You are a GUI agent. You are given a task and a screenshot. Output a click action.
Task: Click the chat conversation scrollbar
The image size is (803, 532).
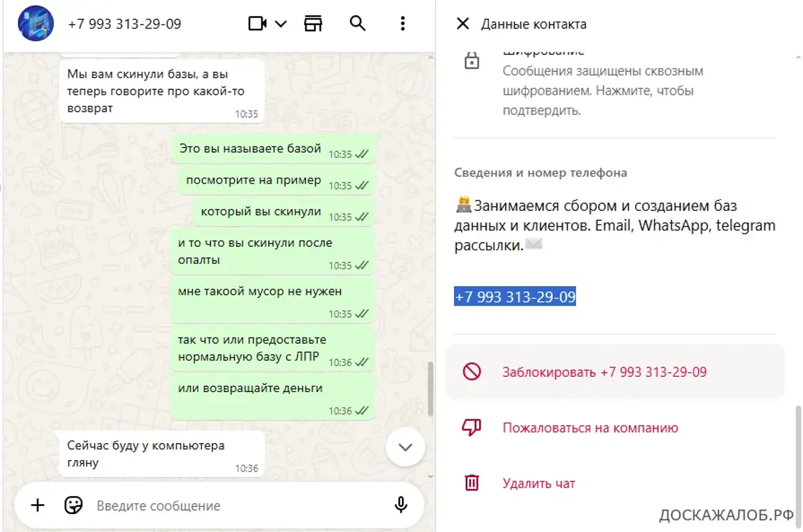(431, 388)
